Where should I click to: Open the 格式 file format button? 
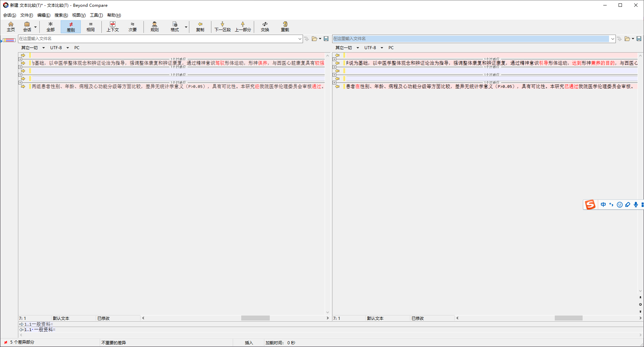174,26
